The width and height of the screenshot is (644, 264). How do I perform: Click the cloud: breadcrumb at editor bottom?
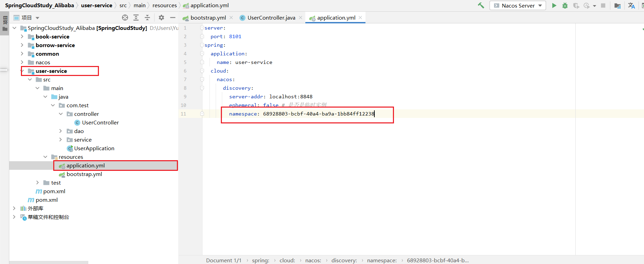pyautogui.click(x=287, y=260)
